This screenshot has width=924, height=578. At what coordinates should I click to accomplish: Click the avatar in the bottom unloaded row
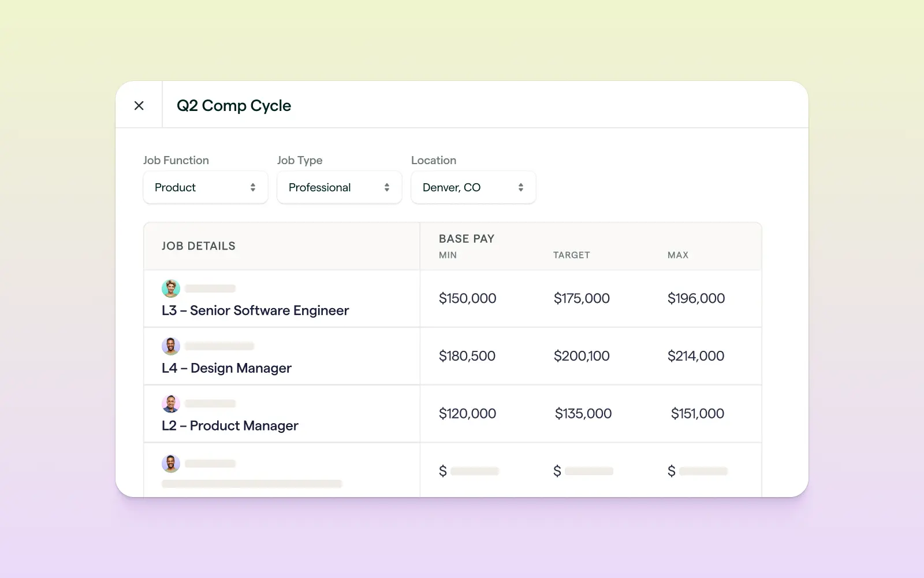pyautogui.click(x=171, y=463)
